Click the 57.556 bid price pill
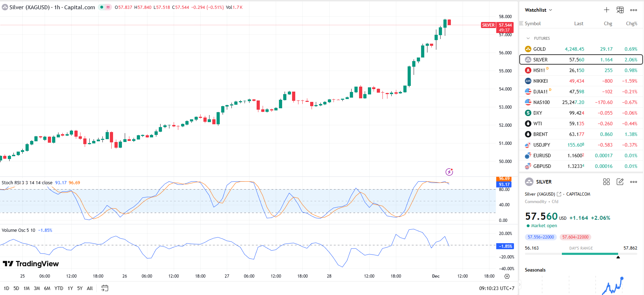 (x=541, y=237)
